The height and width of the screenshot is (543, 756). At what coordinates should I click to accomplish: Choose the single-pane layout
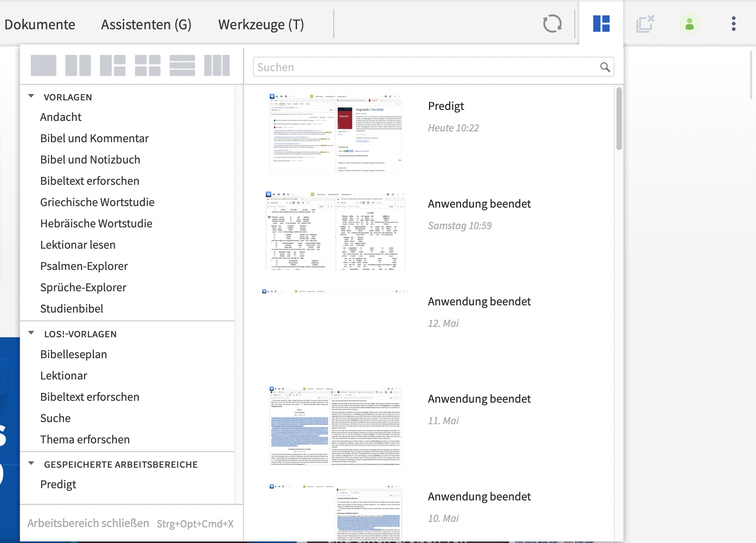43,65
